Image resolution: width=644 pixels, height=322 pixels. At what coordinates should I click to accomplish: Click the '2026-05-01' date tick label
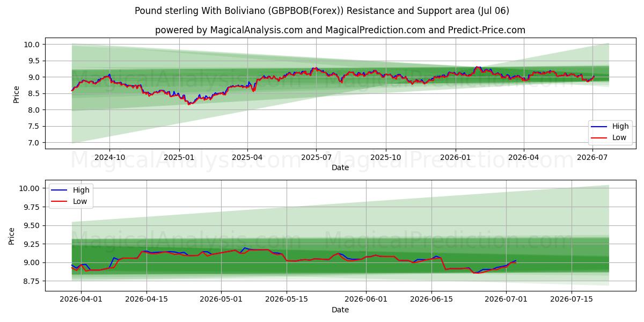tap(221, 300)
